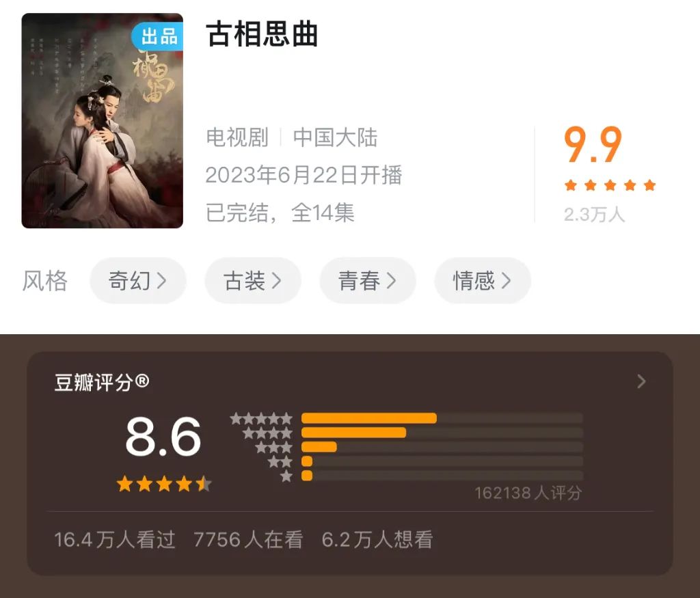700x598 pixels.
Task: Click the four-star rating distribution bar
Action: (442, 433)
